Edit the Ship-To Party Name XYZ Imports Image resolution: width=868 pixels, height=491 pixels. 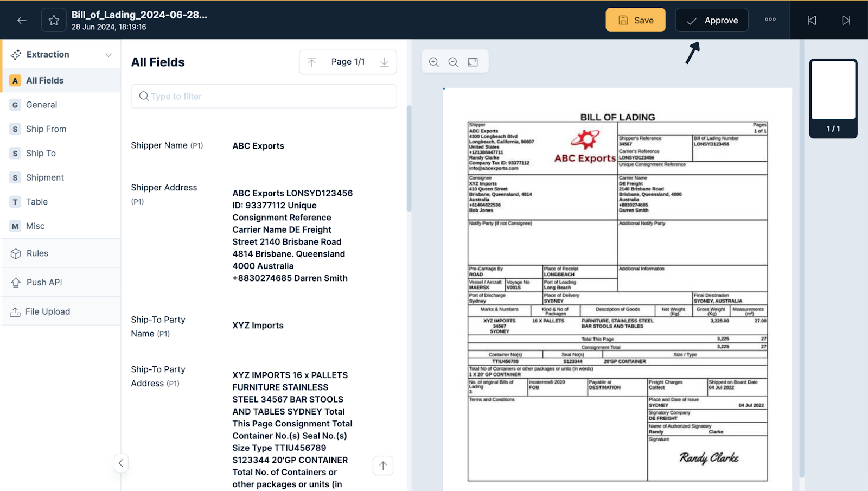click(258, 326)
